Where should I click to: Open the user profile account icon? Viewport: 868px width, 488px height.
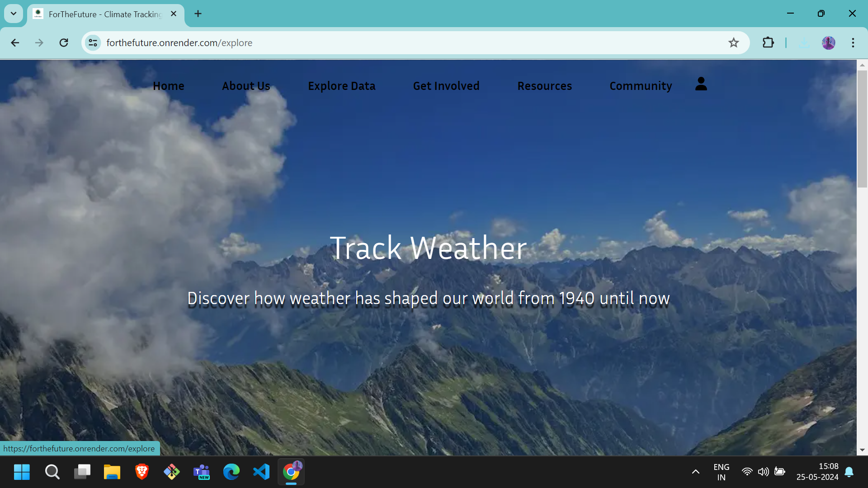click(701, 84)
